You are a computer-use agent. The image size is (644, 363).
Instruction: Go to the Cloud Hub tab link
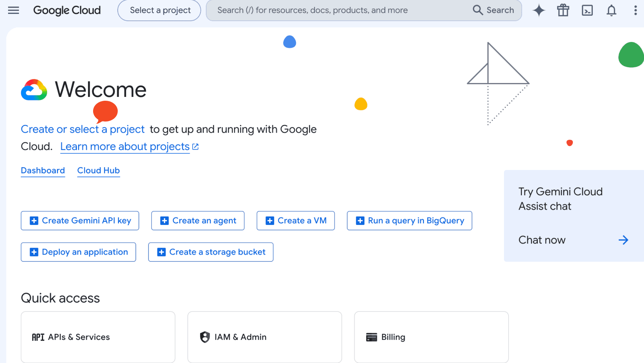(98, 170)
